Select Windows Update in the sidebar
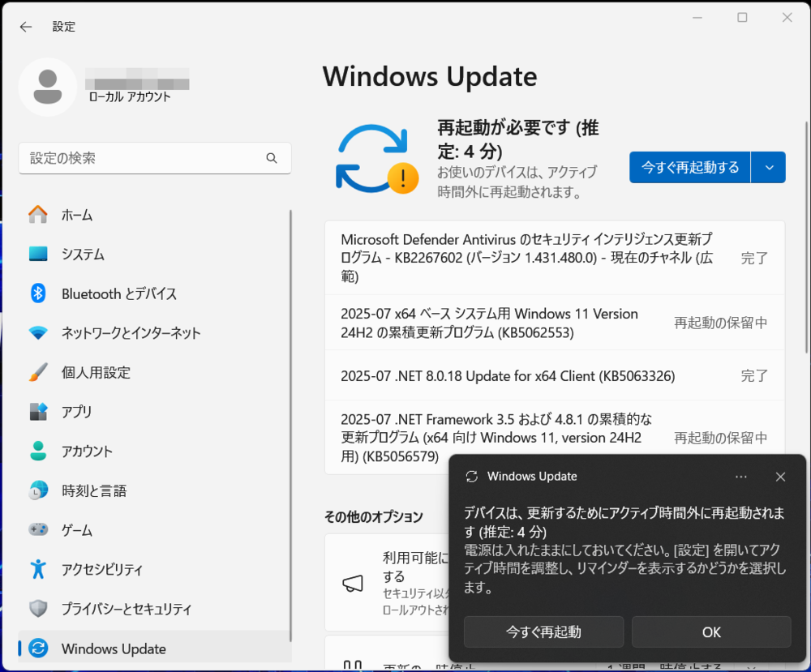811x672 pixels. point(154,648)
